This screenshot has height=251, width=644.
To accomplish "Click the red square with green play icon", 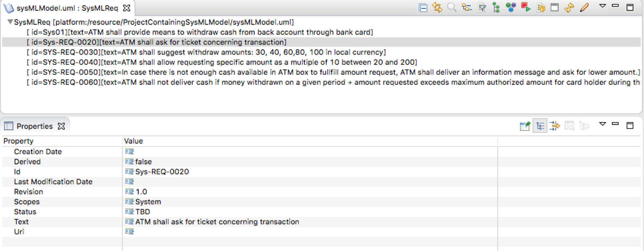I will click(x=526, y=7).
